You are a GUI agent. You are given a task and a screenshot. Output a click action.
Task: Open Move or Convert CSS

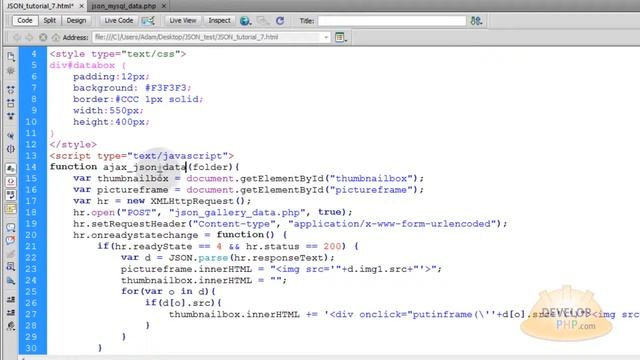click(11, 281)
